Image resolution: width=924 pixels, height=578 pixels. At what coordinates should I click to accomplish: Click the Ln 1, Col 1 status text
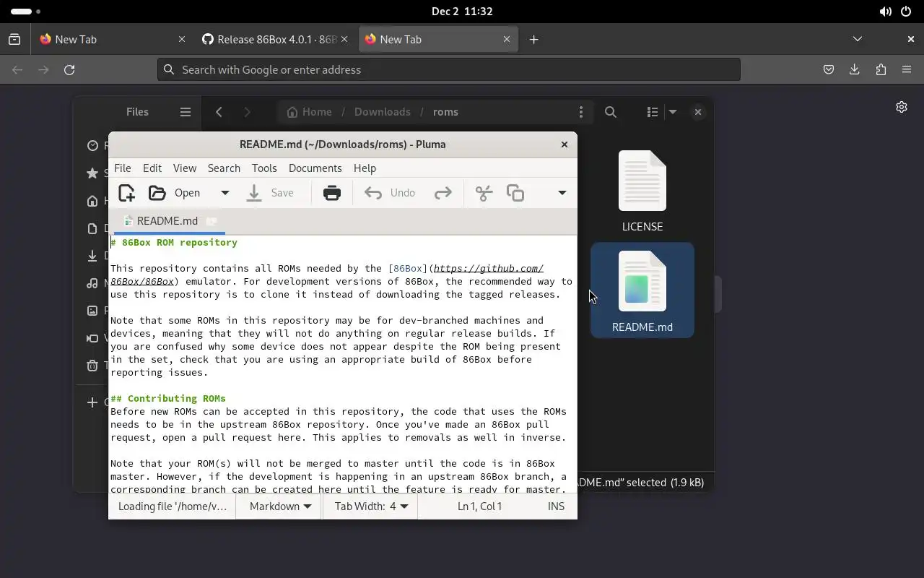click(x=480, y=506)
